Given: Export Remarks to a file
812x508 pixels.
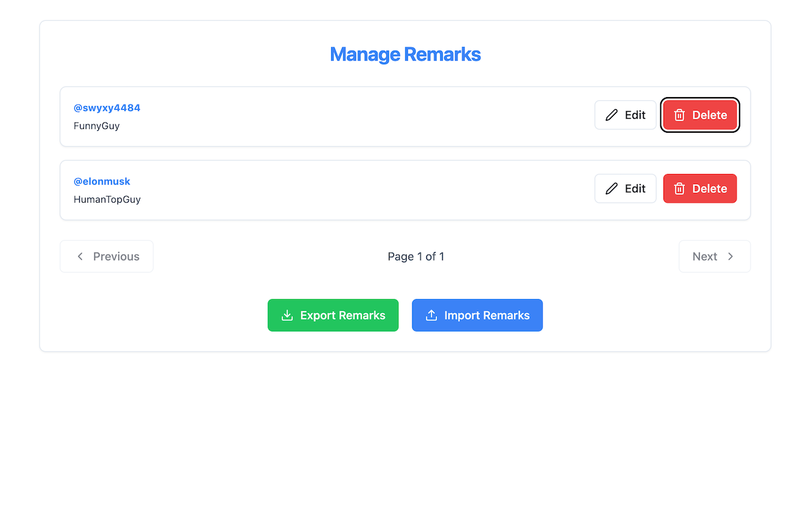Looking at the screenshot, I should point(333,316).
